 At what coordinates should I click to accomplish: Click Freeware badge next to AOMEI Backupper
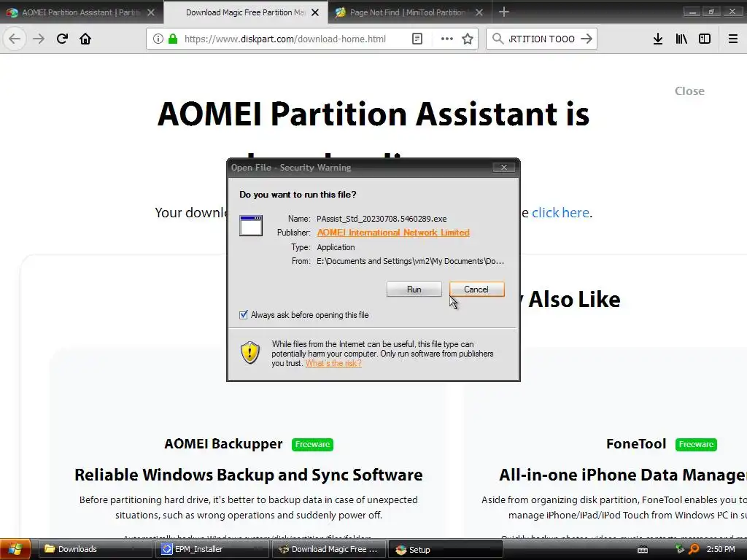click(x=312, y=444)
